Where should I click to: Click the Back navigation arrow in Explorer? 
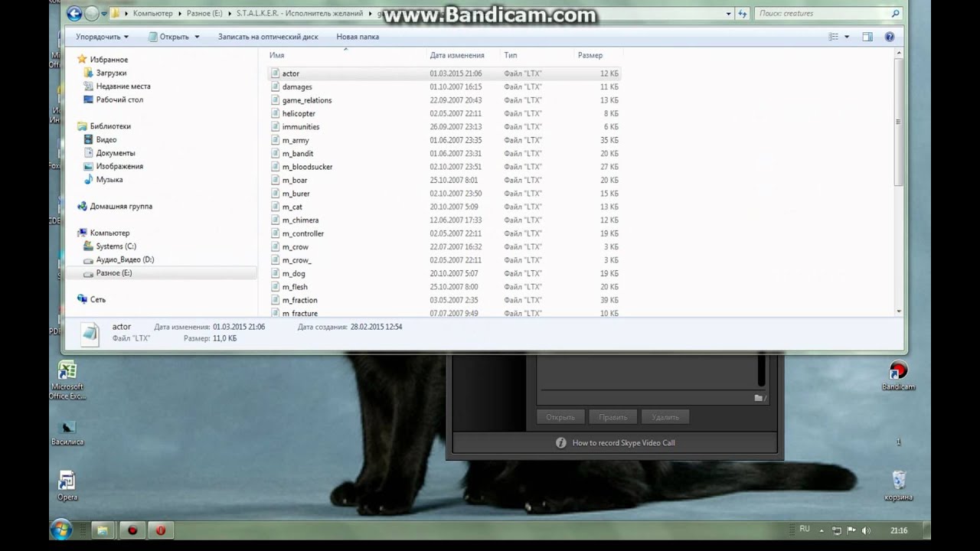[x=74, y=13]
